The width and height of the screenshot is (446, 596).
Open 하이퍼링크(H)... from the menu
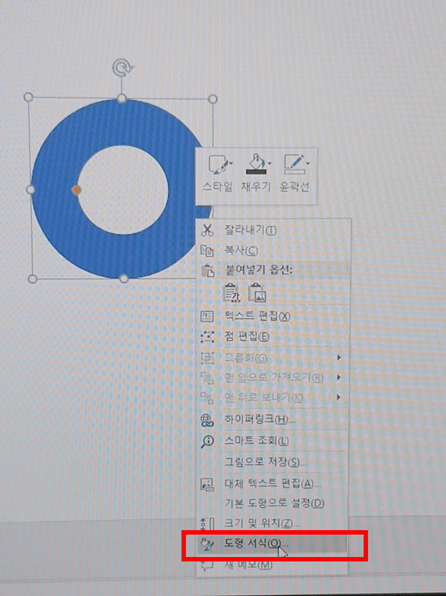point(272,420)
